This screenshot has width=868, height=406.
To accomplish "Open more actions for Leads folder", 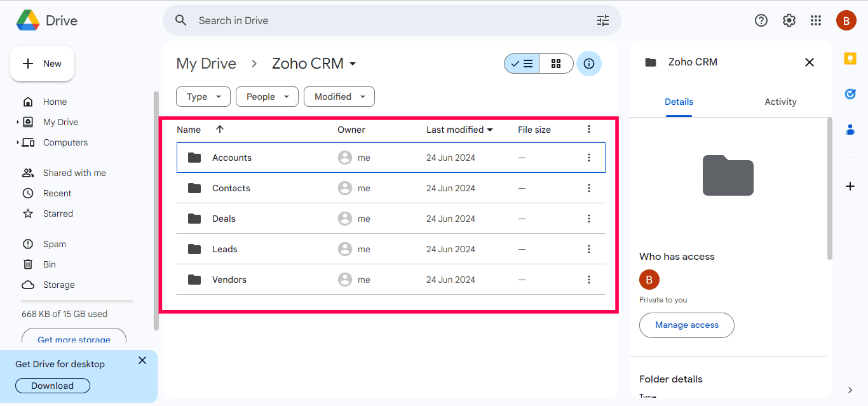I will (x=589, y=249).
